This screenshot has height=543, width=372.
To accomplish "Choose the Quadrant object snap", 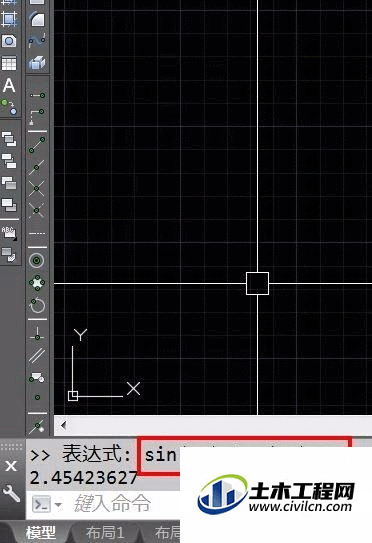I will [x=37, y=283].
